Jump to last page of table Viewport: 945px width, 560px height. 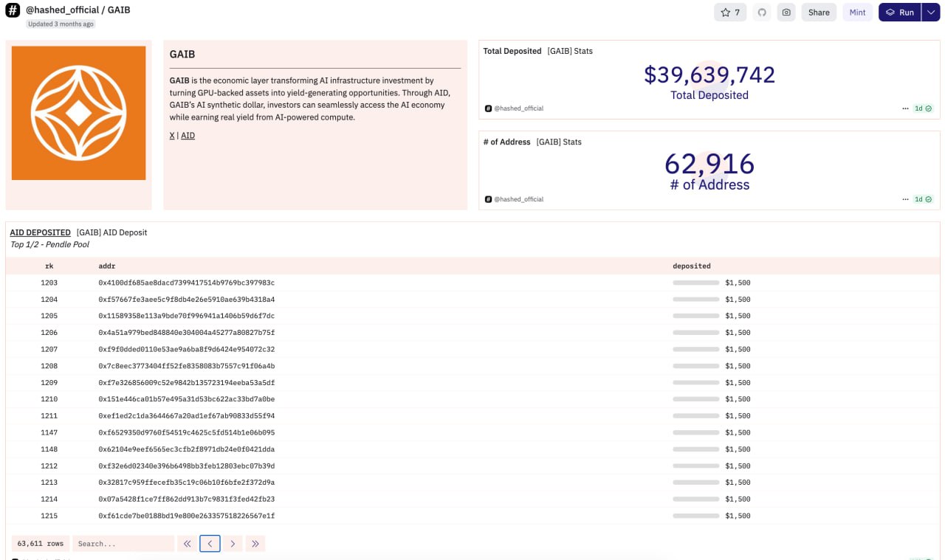255,544
